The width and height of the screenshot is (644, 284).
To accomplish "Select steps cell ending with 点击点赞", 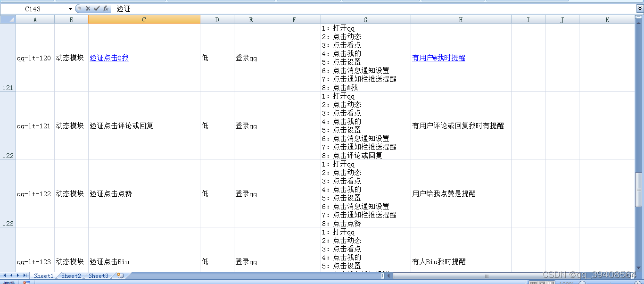I will (x=366, y=194).
